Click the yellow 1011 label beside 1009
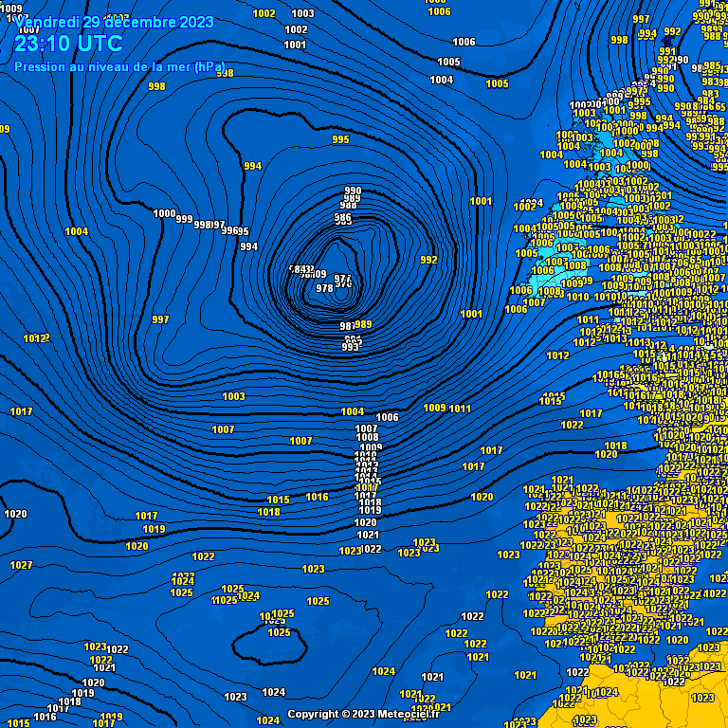Screen dimensions: 728x728 (460, 409)
